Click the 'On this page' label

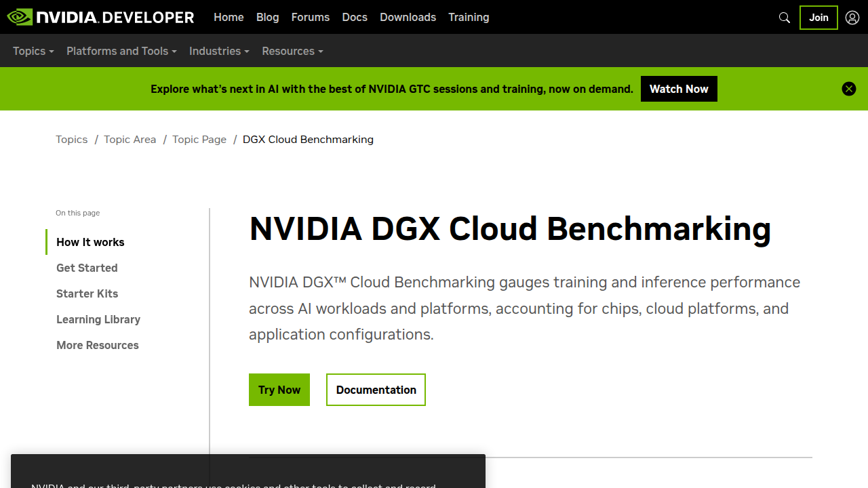[78, 213]
